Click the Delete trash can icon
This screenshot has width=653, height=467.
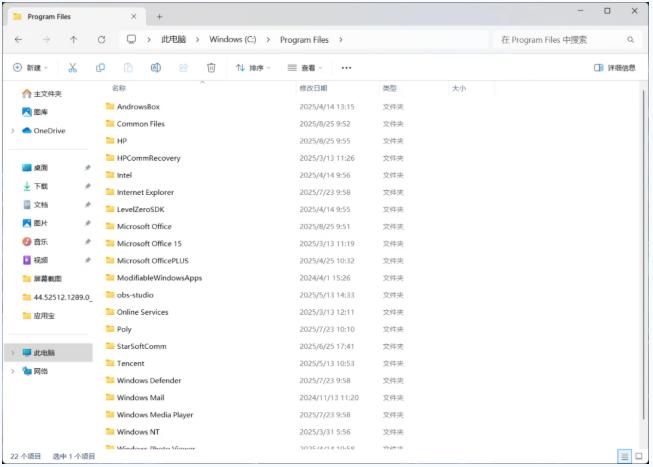pos(211,68)
